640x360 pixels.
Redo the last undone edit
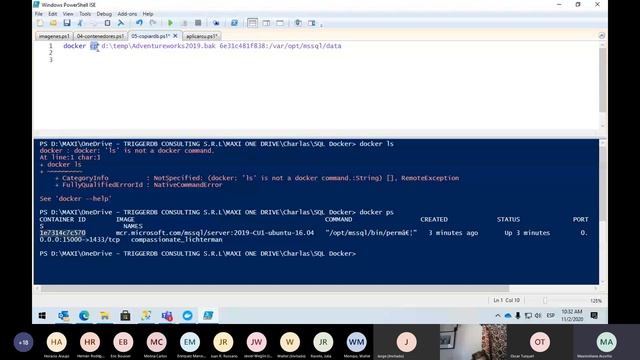153,23
